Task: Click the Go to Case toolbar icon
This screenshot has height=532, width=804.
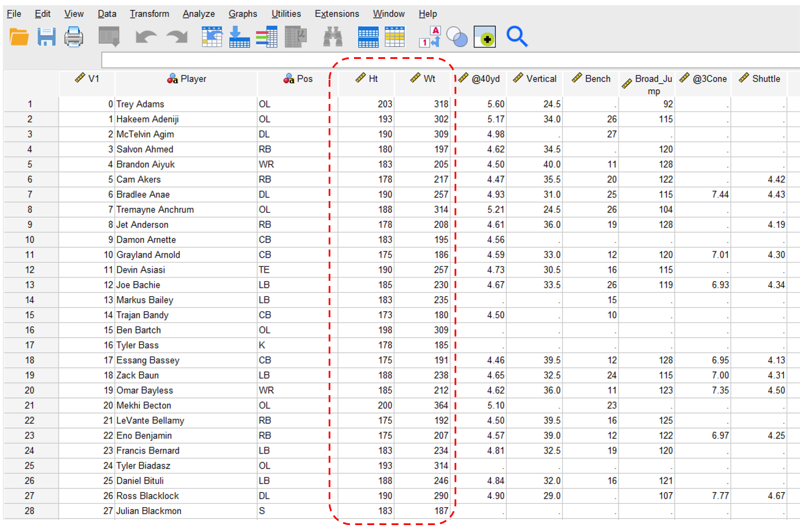Action: coord(211,36)
